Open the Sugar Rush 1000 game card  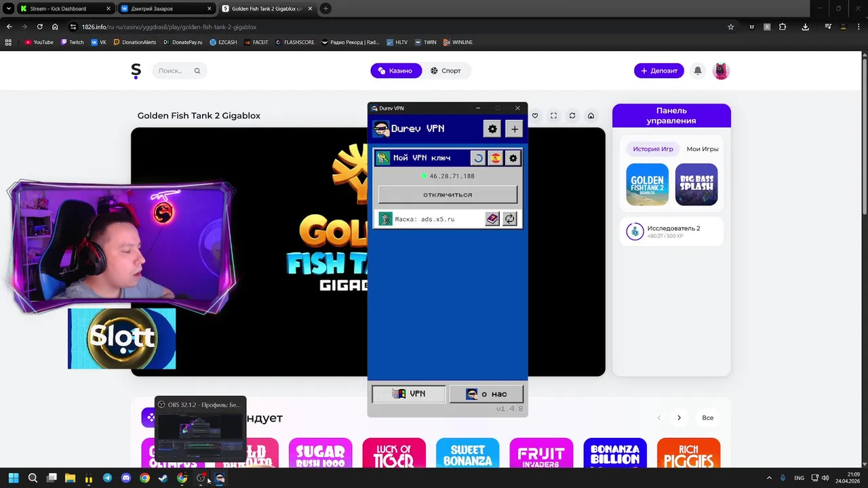click(320, 453)
